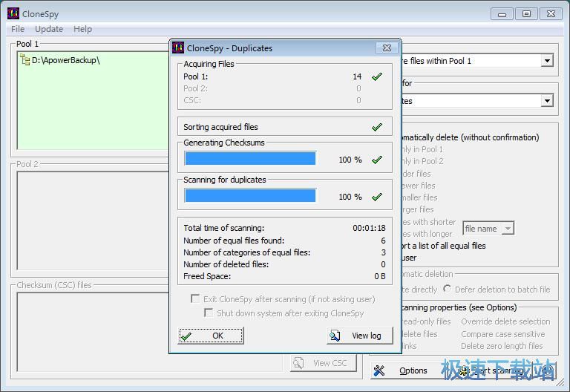Click Override delete selection option text
The width and height of the screenshot is (570, 392).
505,321
